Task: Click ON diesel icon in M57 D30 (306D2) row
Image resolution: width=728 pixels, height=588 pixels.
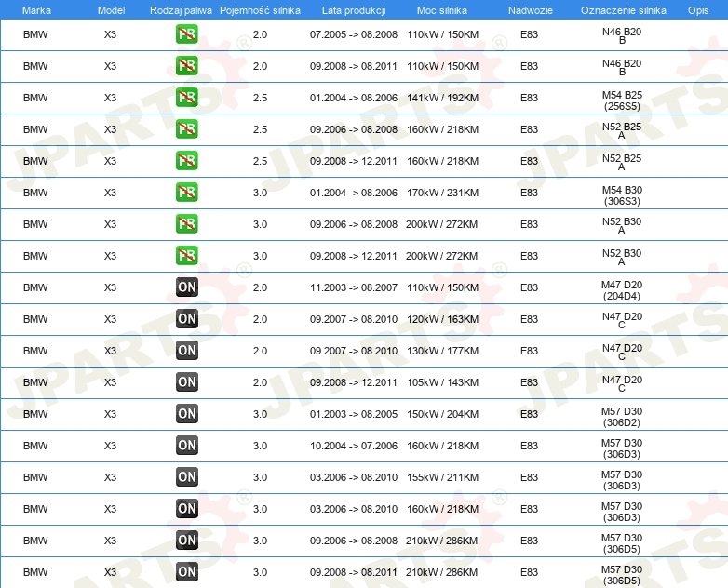Action: click(187, 413)
